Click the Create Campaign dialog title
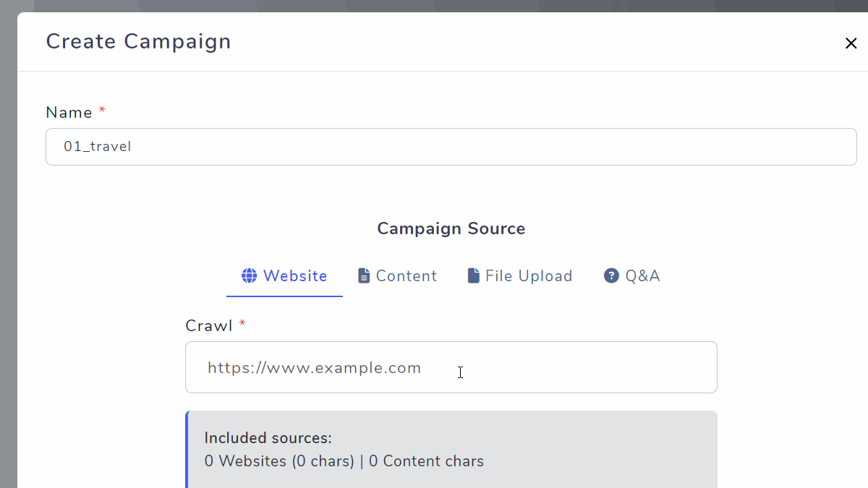The width and height of the screenshot is (868, 488). point(138,41)
